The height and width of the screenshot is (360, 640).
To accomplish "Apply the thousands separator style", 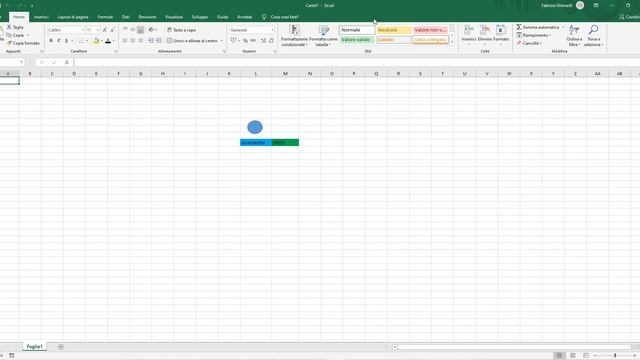I will [253, 41].
